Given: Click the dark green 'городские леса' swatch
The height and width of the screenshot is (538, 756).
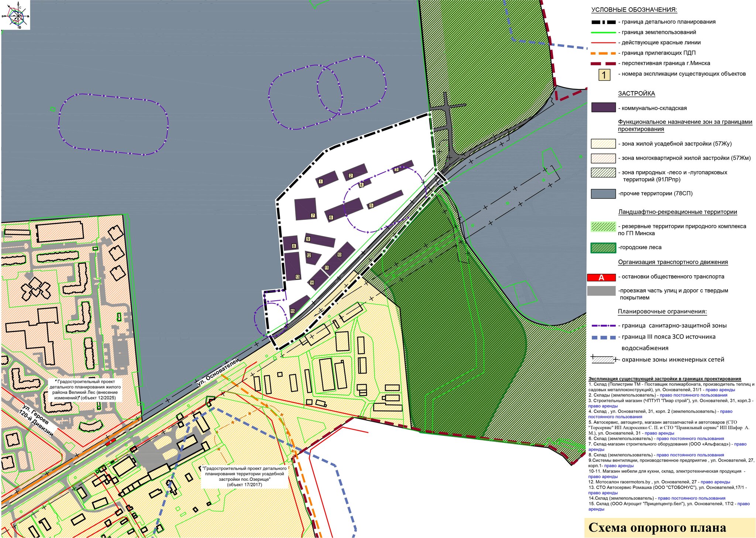Looking at the screenshot, I should coord(603,248).
